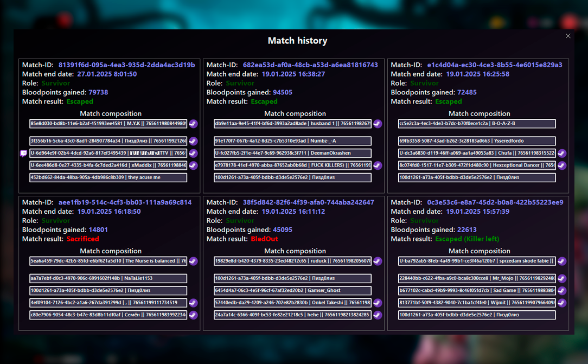The width and height of the screenshot is (588, 364).
Task: Click Steam icon for Hexceptional Dancer
Action: click(x=562, y=165)
